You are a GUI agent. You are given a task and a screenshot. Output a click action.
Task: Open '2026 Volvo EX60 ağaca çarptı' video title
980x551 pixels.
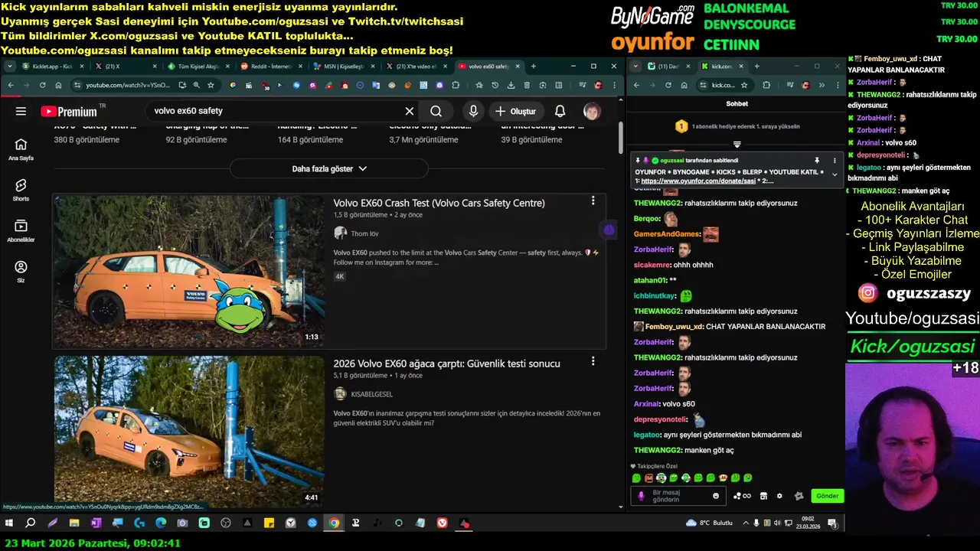[x=446, y=364]
